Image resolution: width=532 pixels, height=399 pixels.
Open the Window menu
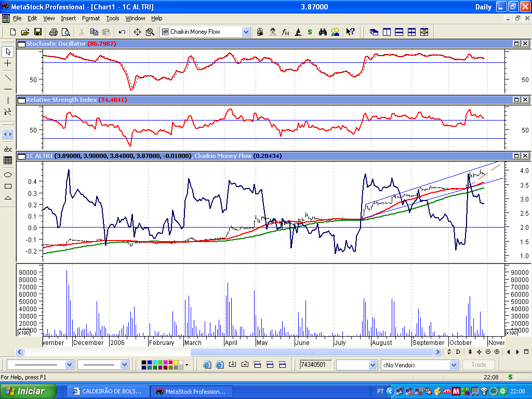136,18
